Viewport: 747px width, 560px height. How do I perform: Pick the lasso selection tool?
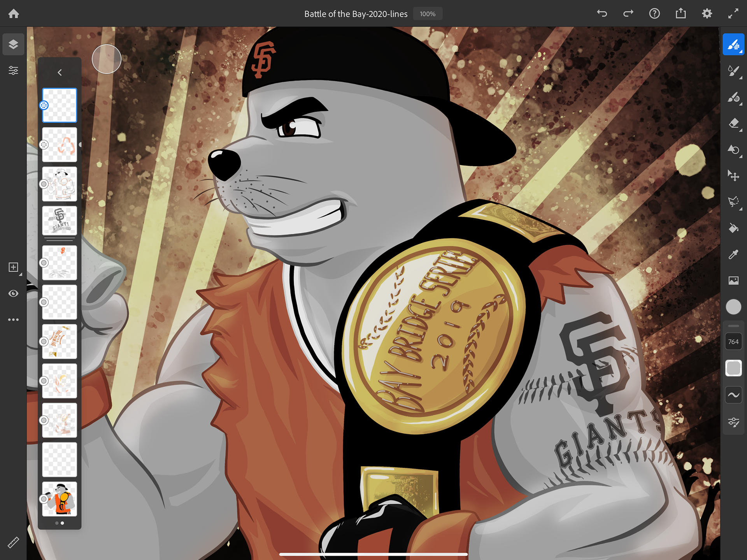[733, 202]
